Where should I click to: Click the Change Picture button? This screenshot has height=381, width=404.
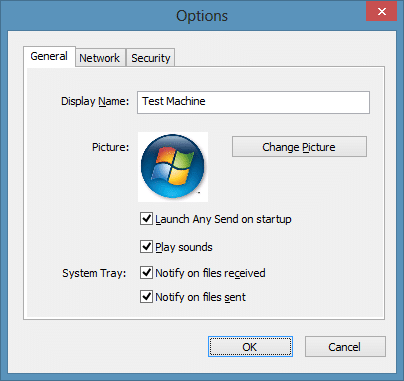point(299,147)
